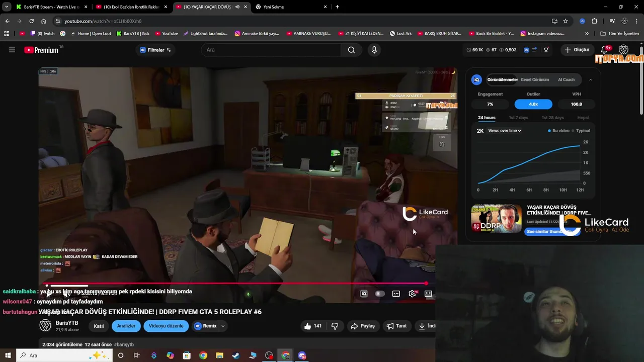644x362 pixels.
Task: Collapse the vidIQ panel with the chevron
Action: point(591,79)
